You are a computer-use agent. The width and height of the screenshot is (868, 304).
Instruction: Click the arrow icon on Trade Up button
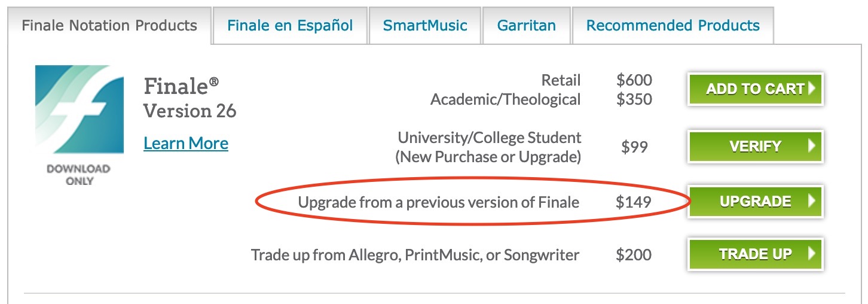click(811, 254)
